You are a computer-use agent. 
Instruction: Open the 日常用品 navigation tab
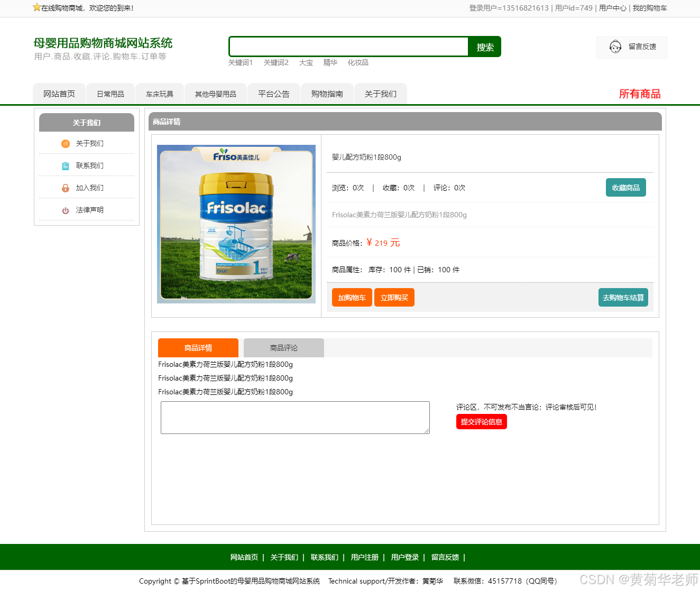110,94
